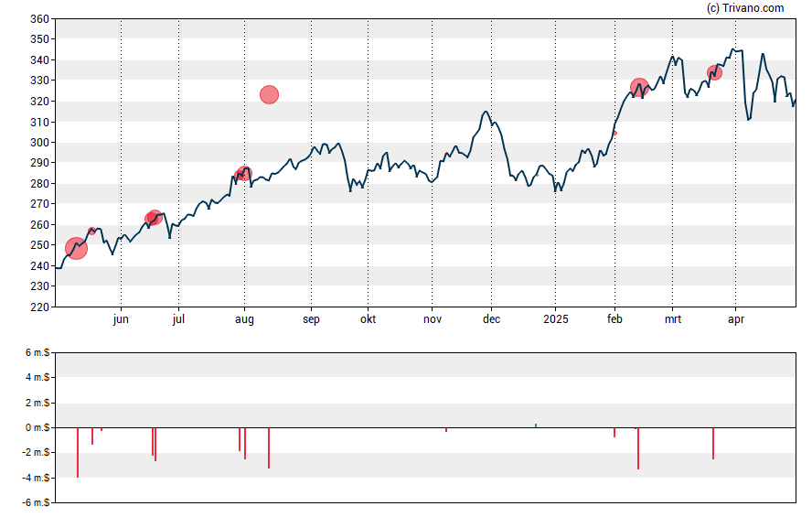Click the red bubble at start of August
This screenshot has width=812, height=517.
(245, 174)
